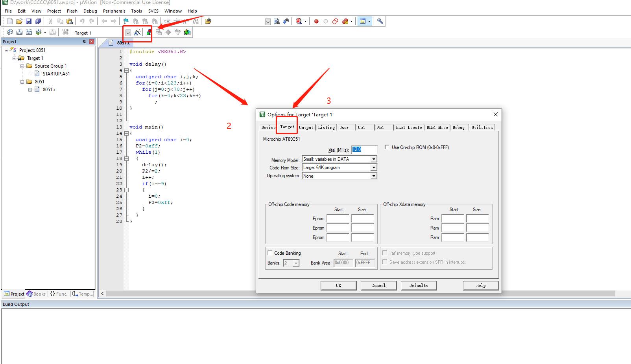Toggle the 'far' memory type support checkbox
Image resolution: width=631 pixels, height=364 pixels.
pyautogui.click(x=385, y=253)
